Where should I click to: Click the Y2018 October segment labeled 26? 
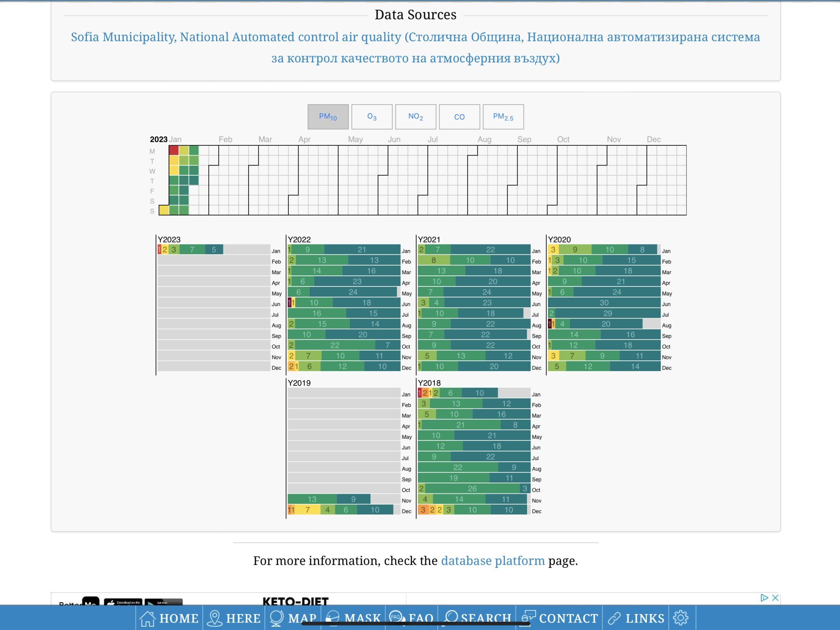click(472, 489)
